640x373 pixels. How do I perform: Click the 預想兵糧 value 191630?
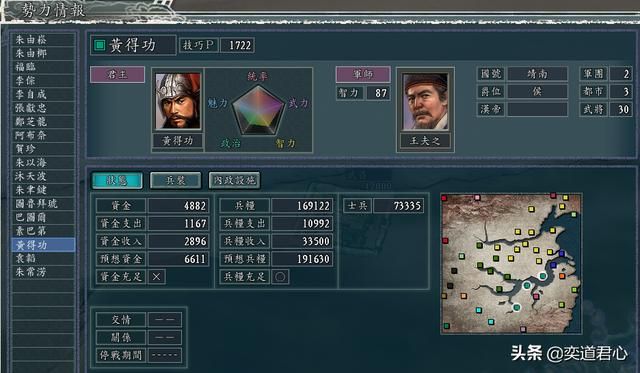click(302, 259)
